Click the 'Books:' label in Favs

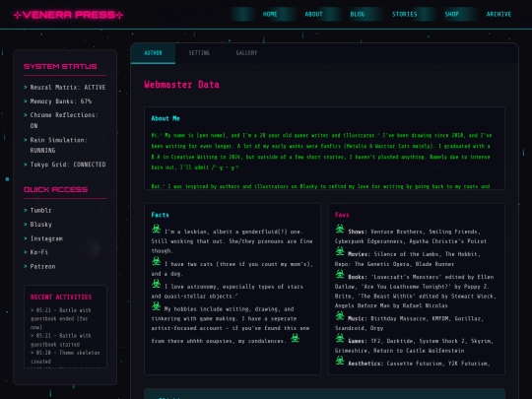coord(358,277)
